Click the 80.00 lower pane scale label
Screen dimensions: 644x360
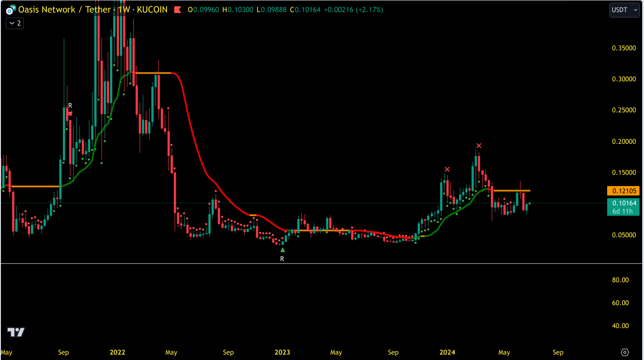(621, 280)
